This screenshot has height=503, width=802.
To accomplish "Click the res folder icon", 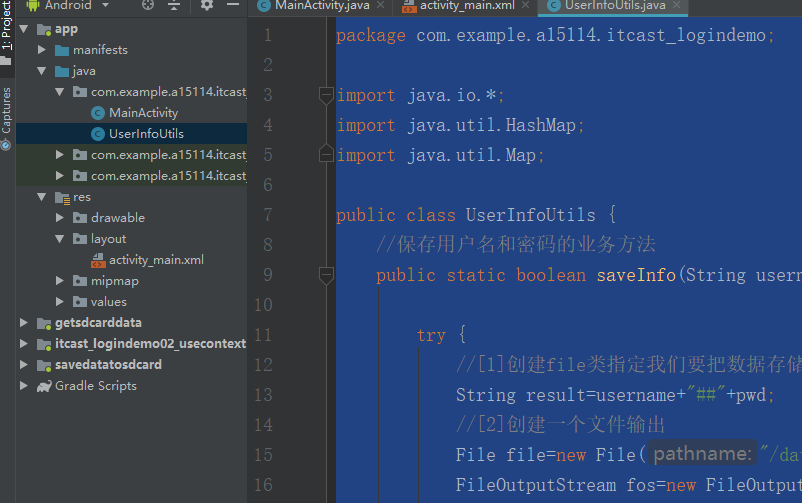I will tap(62, 198).
